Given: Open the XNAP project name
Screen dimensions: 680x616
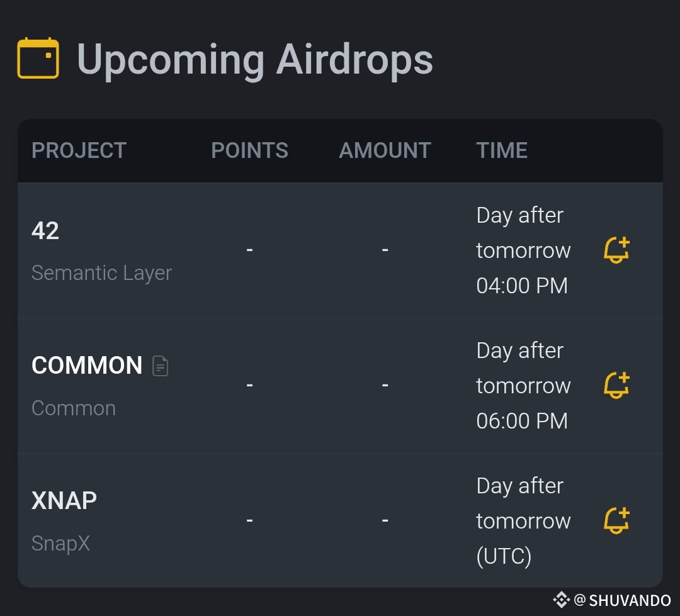Looking at the screenshot, I should [x=64, y=501].
